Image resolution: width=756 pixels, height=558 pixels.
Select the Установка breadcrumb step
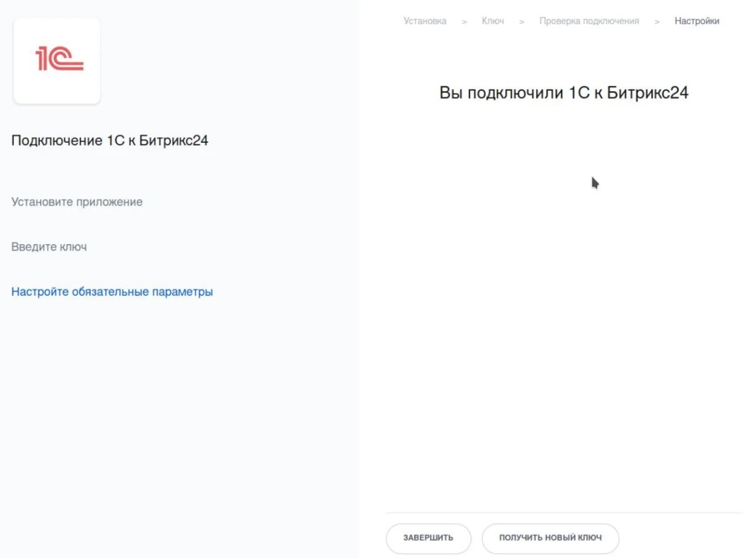pyautogui.click(x=425, y=21)
